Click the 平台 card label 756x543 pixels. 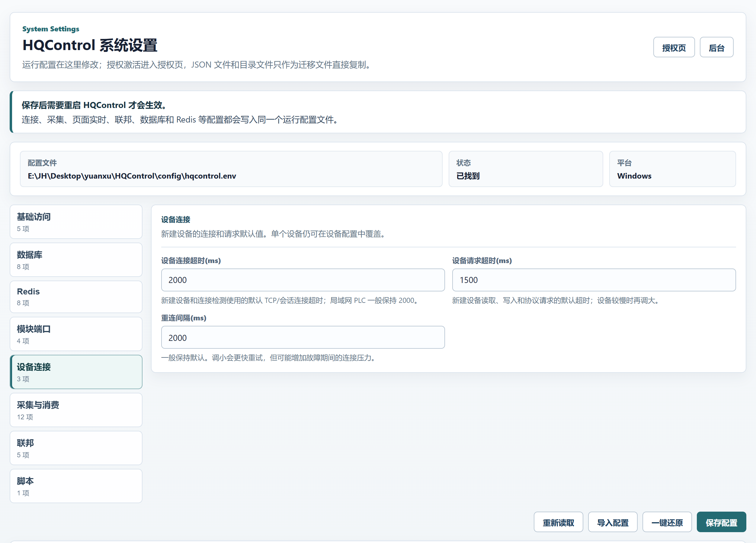click(x=624, y=163)
